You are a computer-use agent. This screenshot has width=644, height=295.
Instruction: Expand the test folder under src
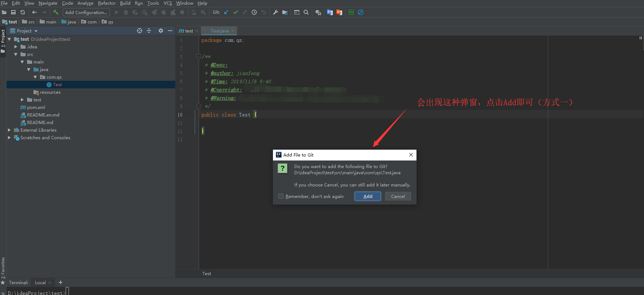tap(22, 100)
